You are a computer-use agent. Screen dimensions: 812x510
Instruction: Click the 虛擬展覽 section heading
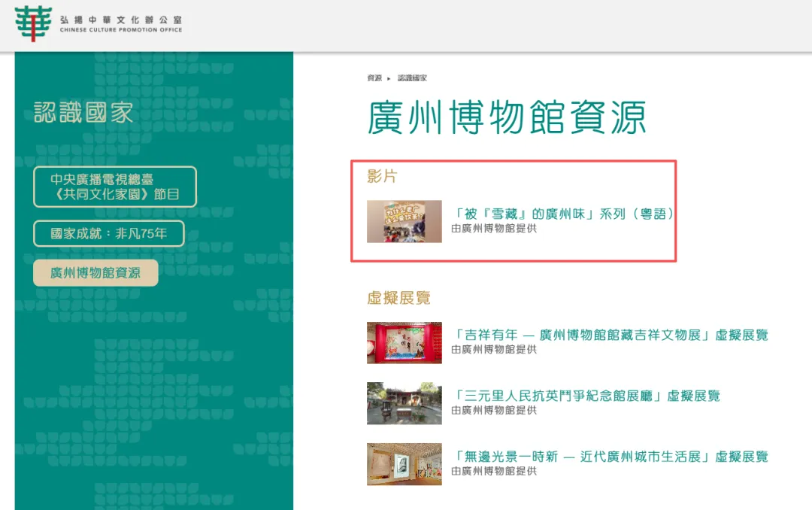[398, 298]
